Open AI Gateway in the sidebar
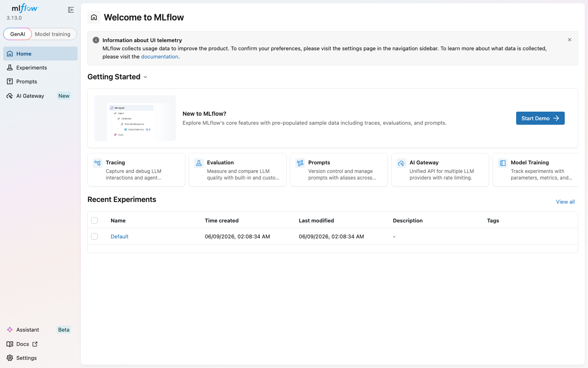The image size is (588, 368). 40,96
